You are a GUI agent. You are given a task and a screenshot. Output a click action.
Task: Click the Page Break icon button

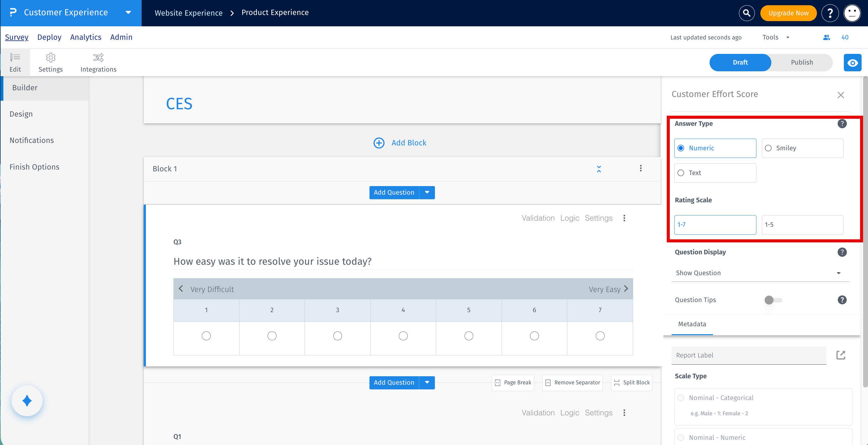click(x=513, y=383)
